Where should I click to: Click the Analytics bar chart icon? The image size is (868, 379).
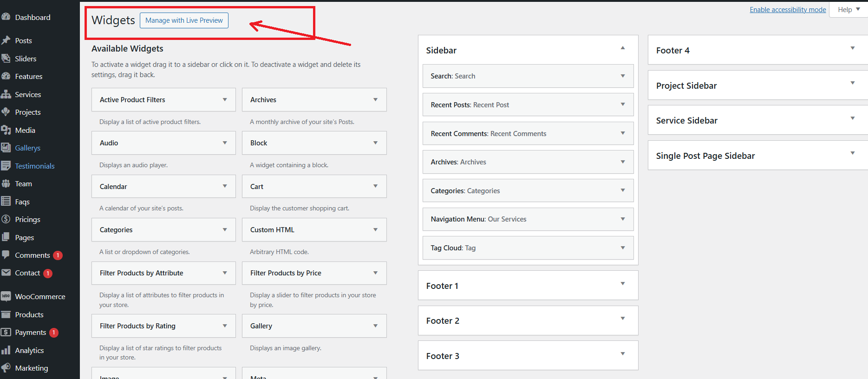pos(6,350)
